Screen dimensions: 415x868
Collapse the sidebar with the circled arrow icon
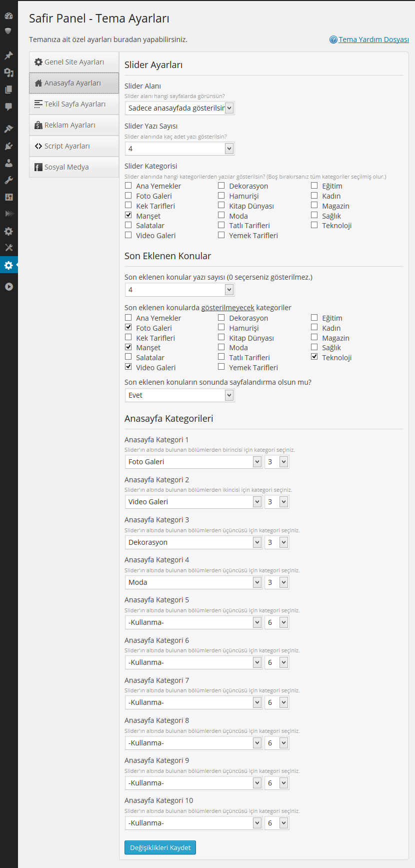(8, 287)
